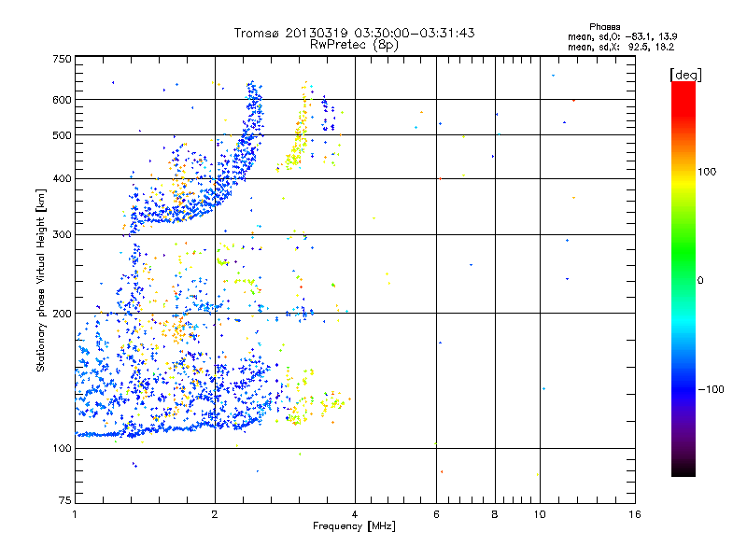747x560 pixels.
Task: Click the x-axis tick label '6'
Action: coord(436,514)
